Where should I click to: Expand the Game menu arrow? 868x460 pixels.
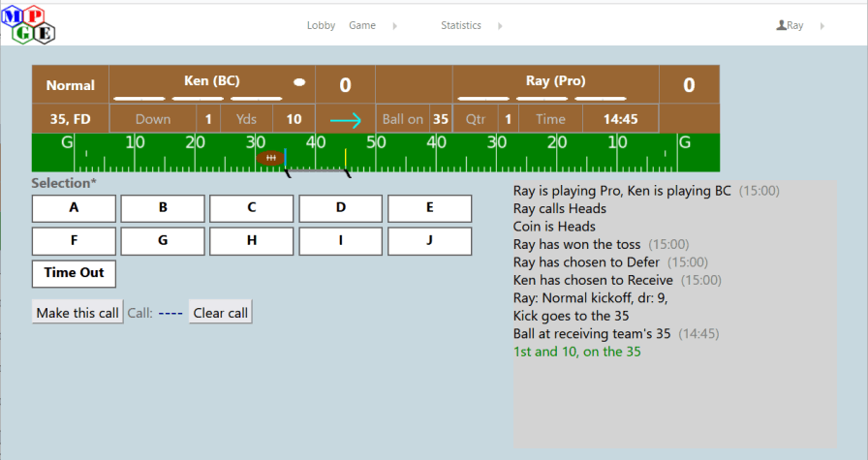[x=394, y=26]
